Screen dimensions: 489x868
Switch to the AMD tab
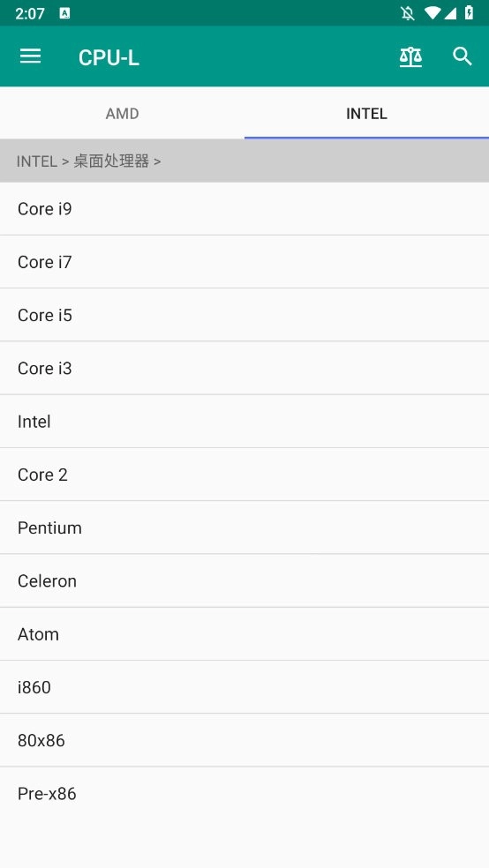point(123,114)
